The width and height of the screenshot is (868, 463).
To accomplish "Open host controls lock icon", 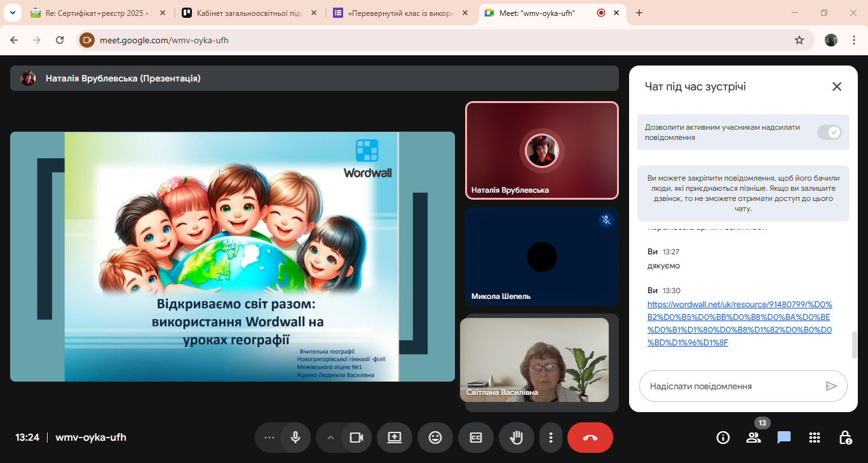I will click(x=845, y=438).
